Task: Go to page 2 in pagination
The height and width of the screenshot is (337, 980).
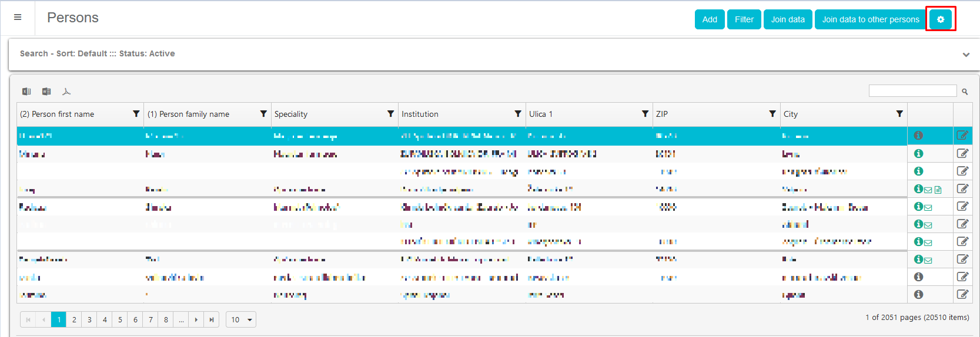Action: 74,319
